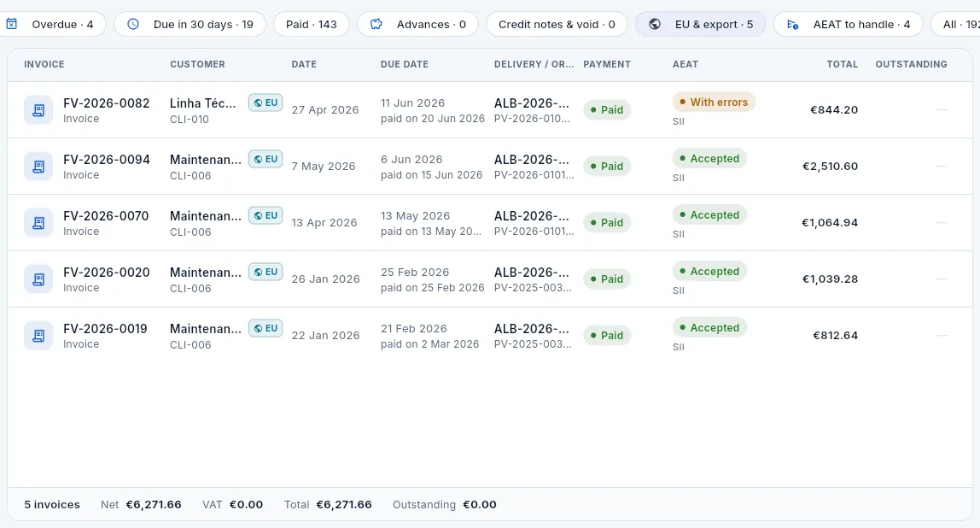Image resolution: width=980 pixels, height=528 pixels.
Task: Click the Paid badge in FV-2026-0070 row
Action: point(607,223)
